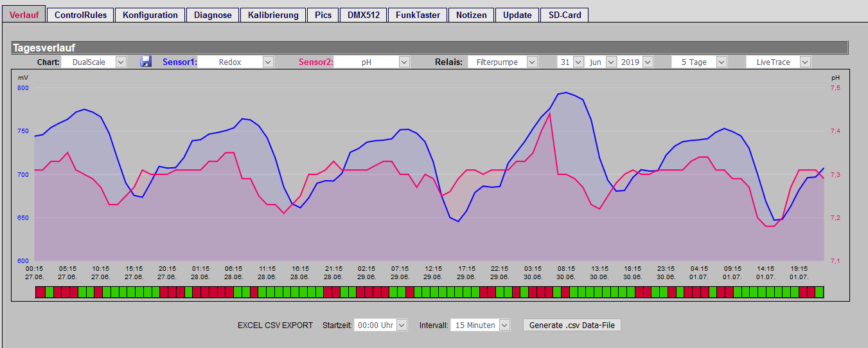Viewport: 868px width, 348px height.
Task: Switch to the SD-Card tab
Action: tap(565, 15)
